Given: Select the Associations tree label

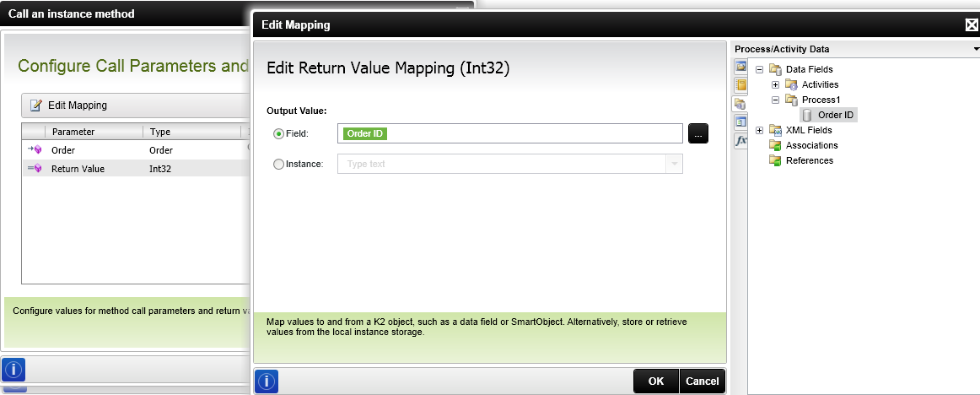Looking at the screenshot, I should [x=812, y=145].
